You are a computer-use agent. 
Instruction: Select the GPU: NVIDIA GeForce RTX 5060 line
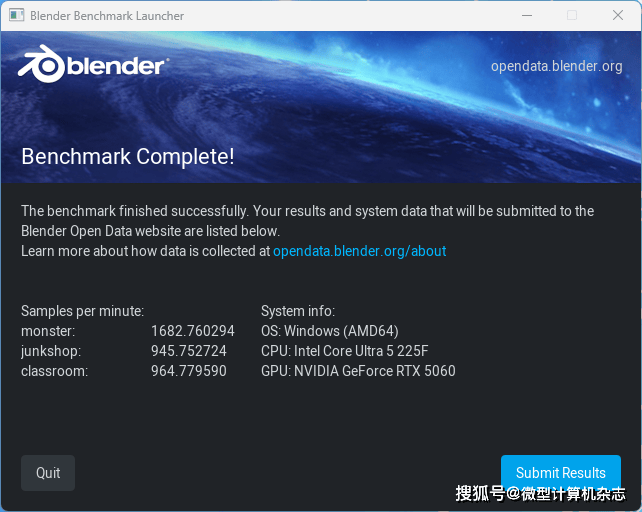(x=358, y=371)
